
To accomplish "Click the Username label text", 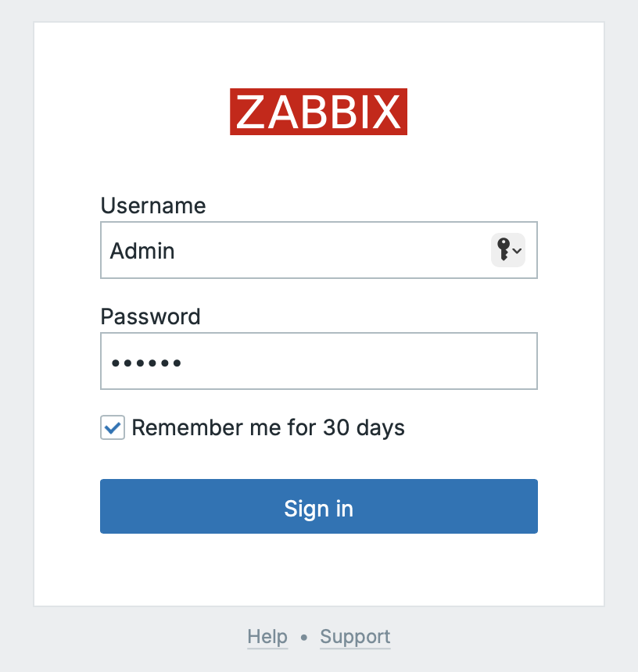I will [x=153, y=206].
